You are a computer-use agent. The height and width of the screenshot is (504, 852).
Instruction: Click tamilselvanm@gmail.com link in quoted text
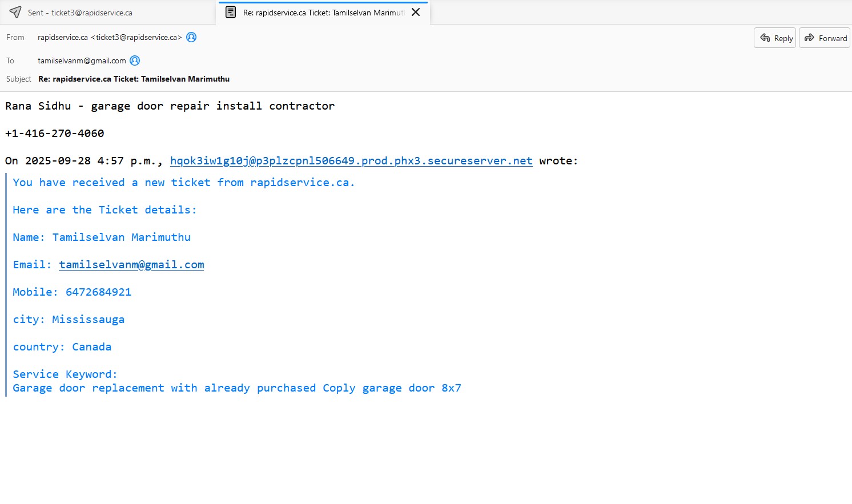tap(131, 265)
